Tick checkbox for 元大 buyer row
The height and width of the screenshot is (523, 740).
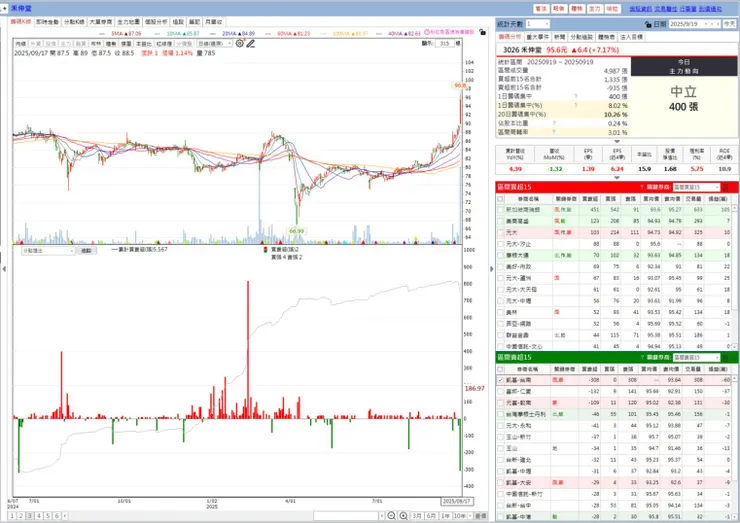(501, 232)
